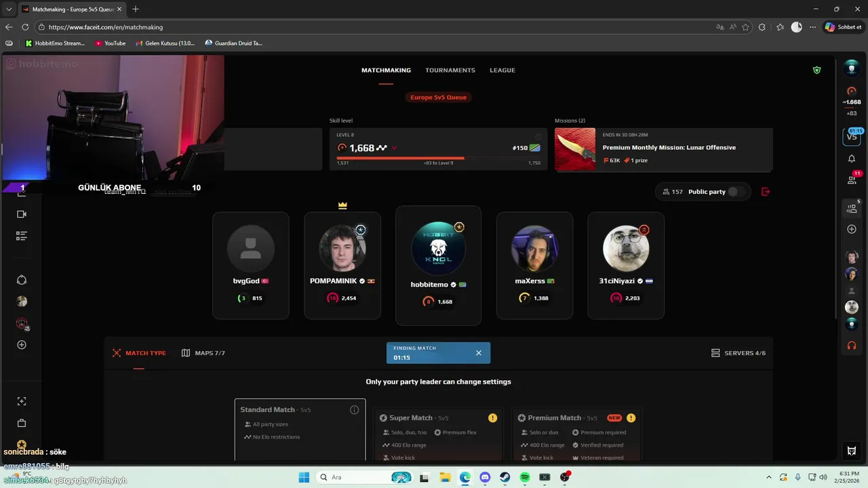
Task: Open 31ciNiyazi player card
Action: (626, 266)
